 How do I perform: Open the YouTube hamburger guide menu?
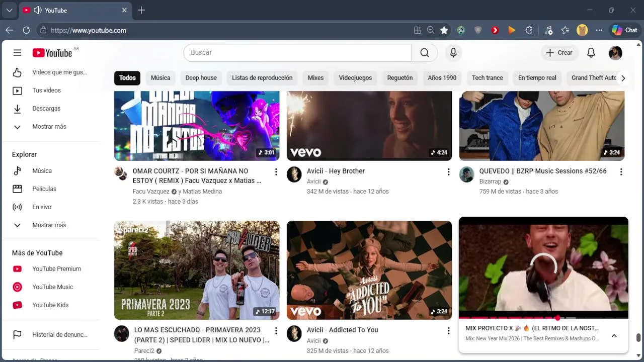(x=17, y=53)
